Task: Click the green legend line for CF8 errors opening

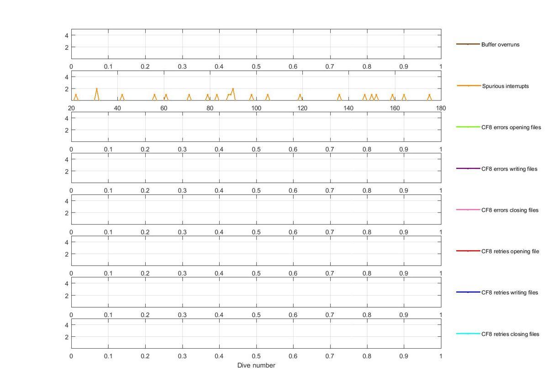Action: click(x=468, y=127)
